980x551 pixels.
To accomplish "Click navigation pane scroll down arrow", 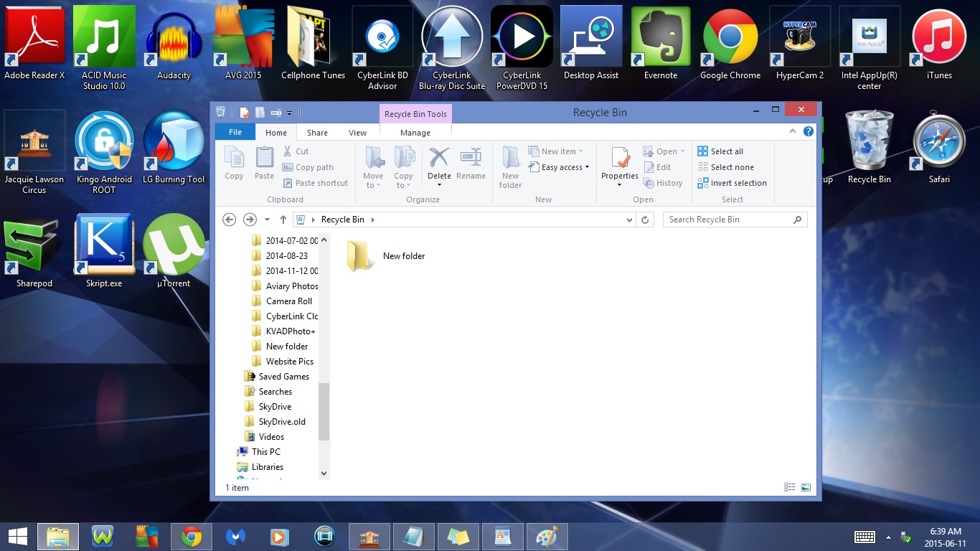I will coord(324,473).
